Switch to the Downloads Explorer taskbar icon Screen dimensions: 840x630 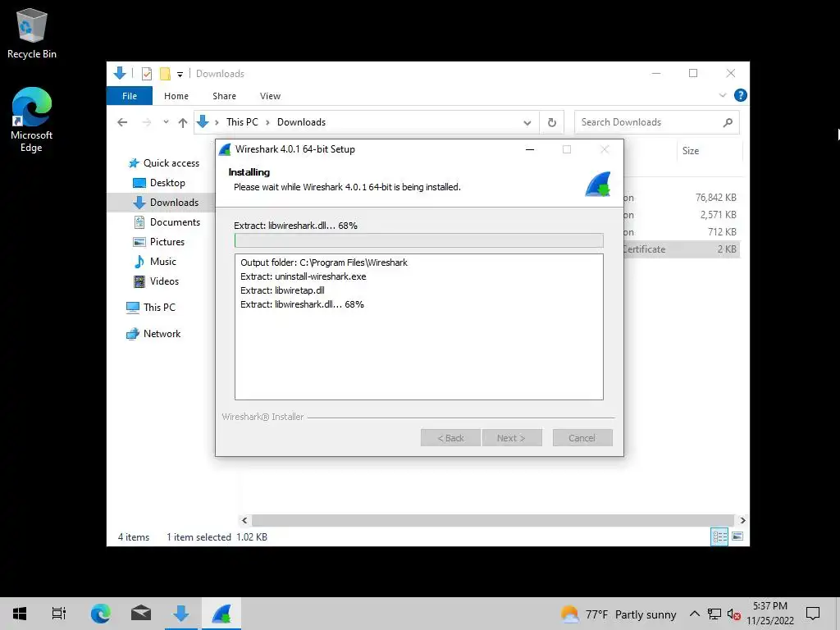(181, 614)
